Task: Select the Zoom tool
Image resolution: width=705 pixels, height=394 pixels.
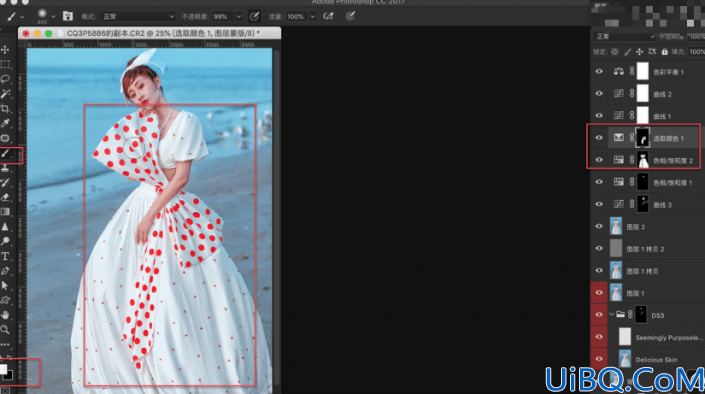Action: point(5,330)
